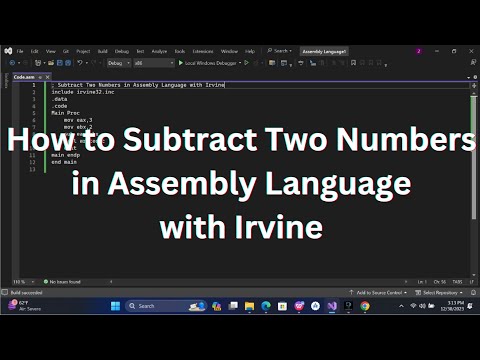The width and height of the screenshot is (480, 360).
Task: Click the Visual Studio logo icon
Action: click(8, 51)
